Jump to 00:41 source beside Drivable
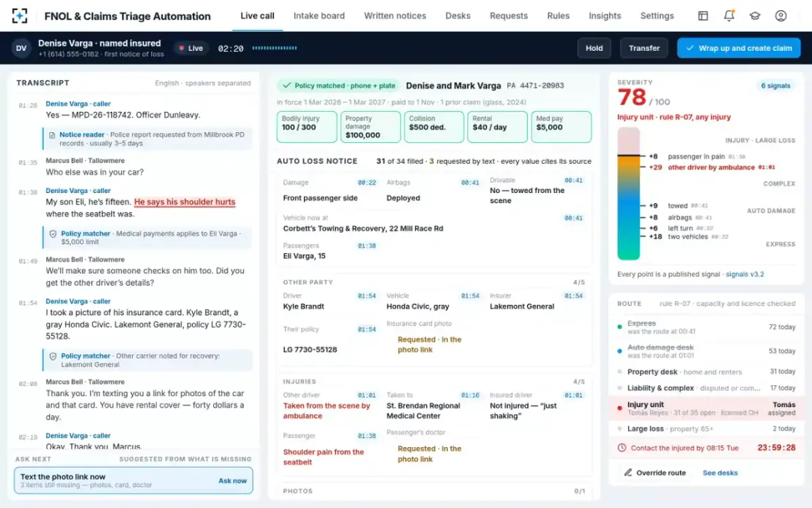Viewport: 812px width, 508px height. [574, 181]
